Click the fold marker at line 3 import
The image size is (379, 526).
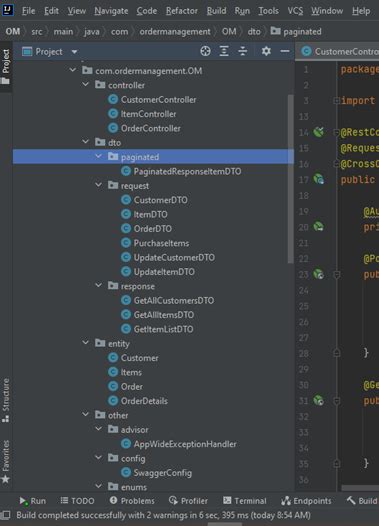point(336,100)
